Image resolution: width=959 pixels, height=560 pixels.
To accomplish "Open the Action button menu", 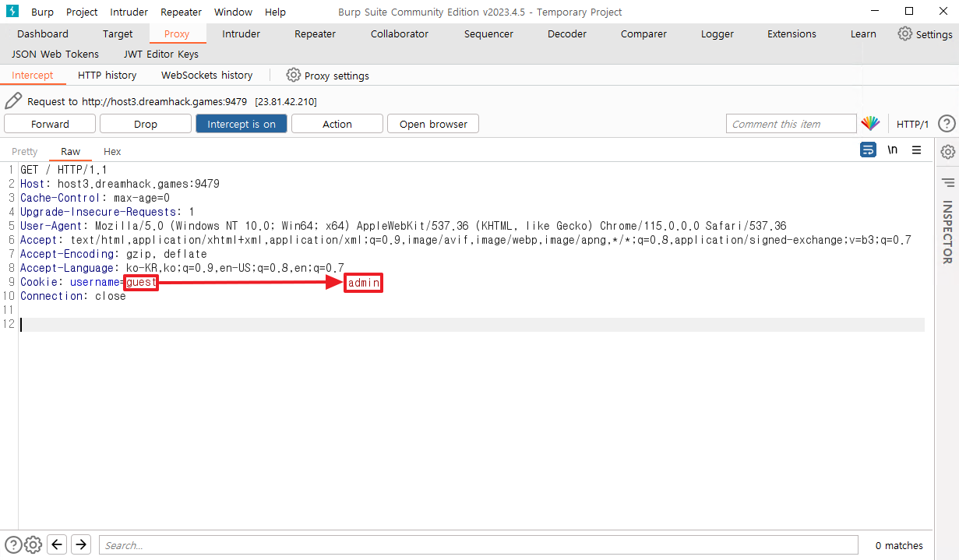I will tap(337, 124).
